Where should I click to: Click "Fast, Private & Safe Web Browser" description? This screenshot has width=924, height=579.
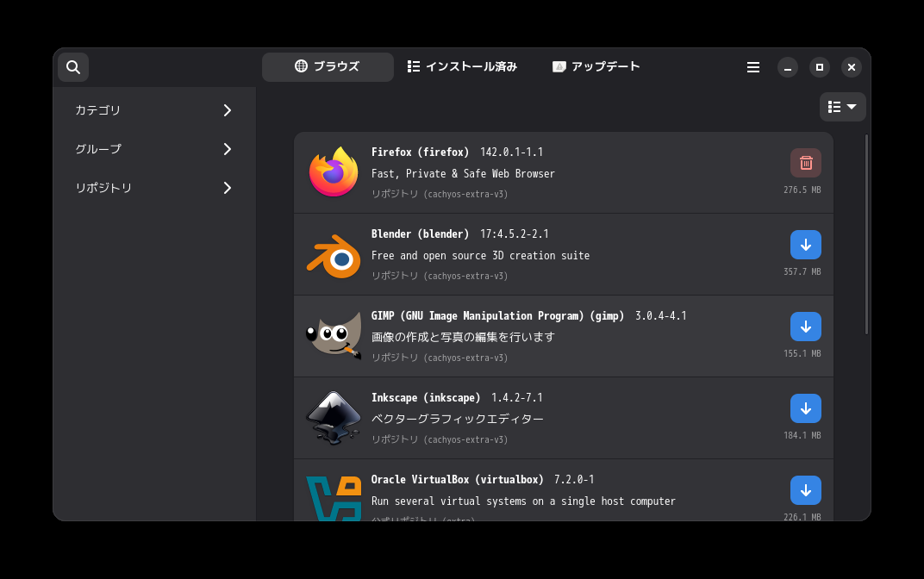(x=463, y=174)
